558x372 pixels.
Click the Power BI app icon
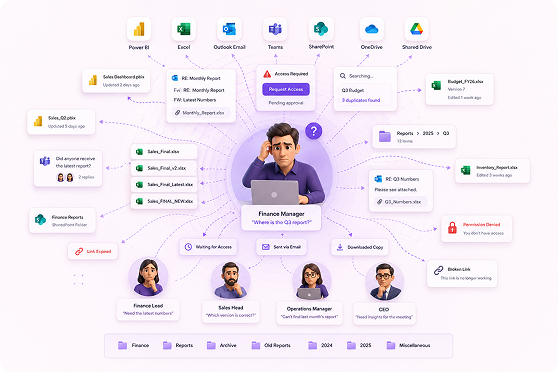(139, 29)
